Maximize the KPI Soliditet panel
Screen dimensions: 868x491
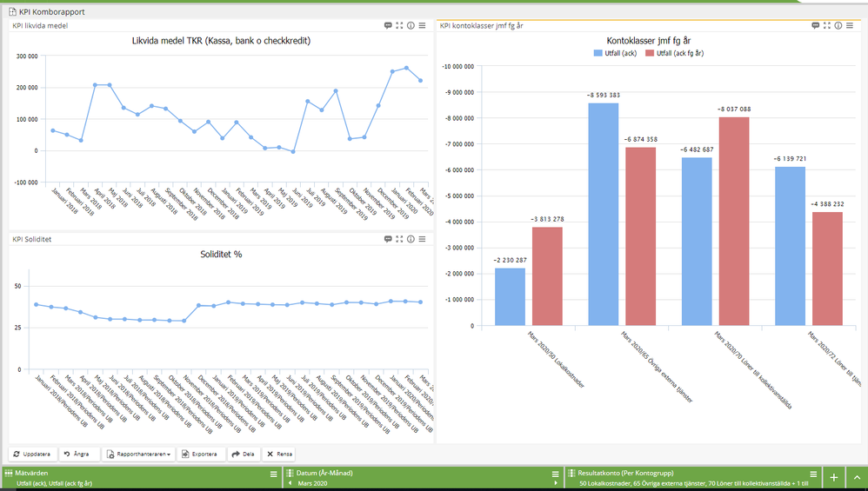pyautogui.click(x=399, y=239)
